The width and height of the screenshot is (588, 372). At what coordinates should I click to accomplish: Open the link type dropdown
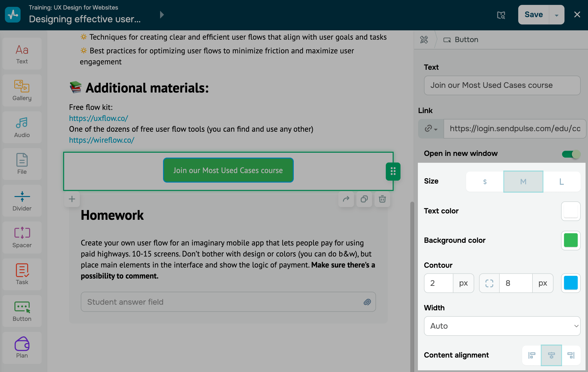pyautogui.click(x=431, y=128)
